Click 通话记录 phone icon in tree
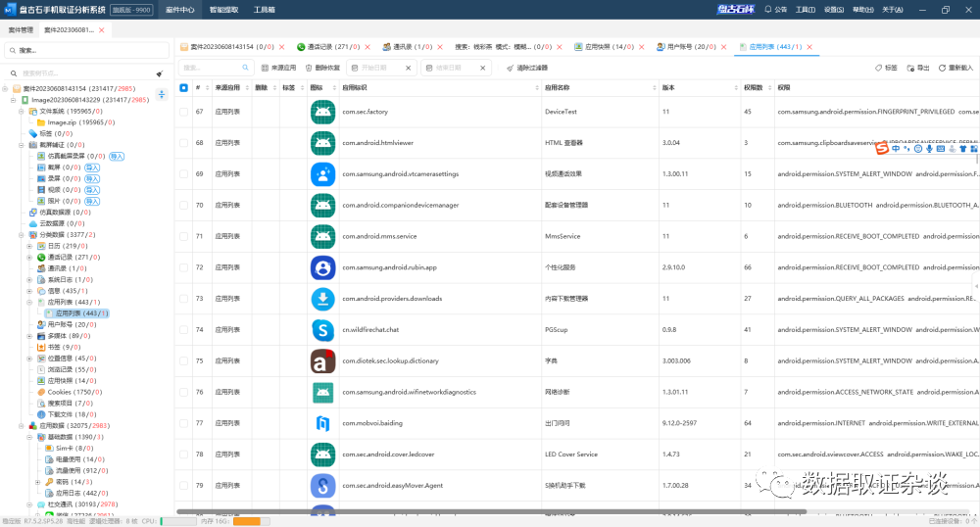This screenshot has height=527, width=980. pos(41,258)
